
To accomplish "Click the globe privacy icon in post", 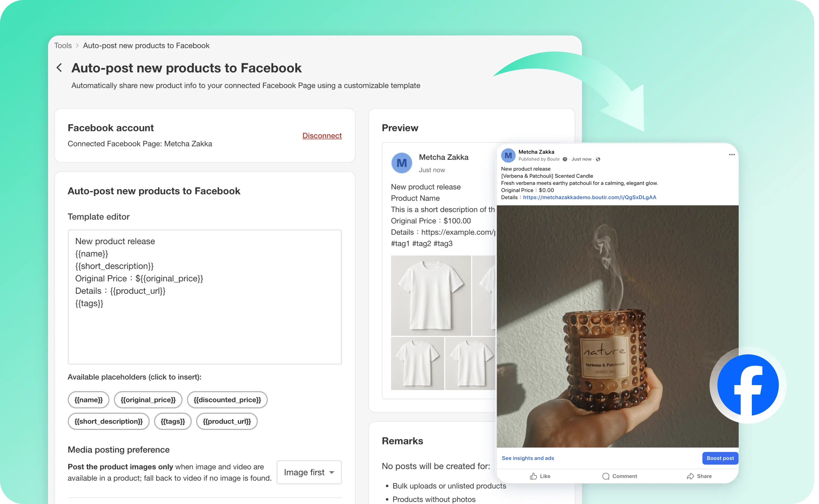I will click(x=598, y=159).
